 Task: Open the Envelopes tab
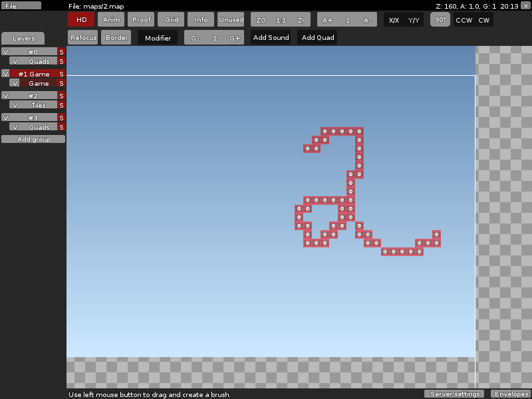(x=511, y=394)
